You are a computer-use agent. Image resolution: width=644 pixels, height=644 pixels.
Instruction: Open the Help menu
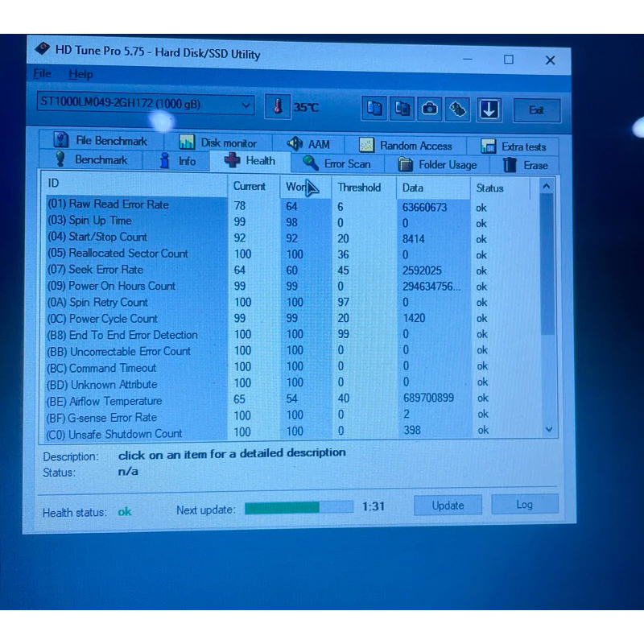(x=80, y=74)
